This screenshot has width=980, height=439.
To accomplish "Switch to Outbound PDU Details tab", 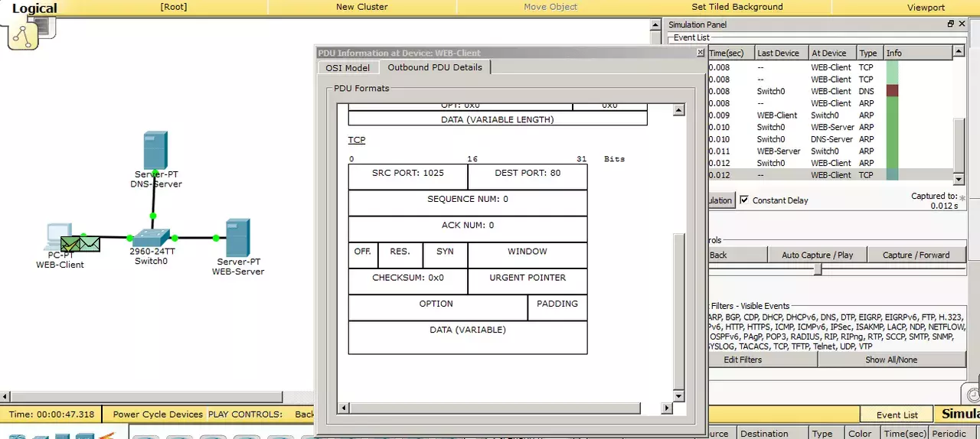I will [435, 67].
